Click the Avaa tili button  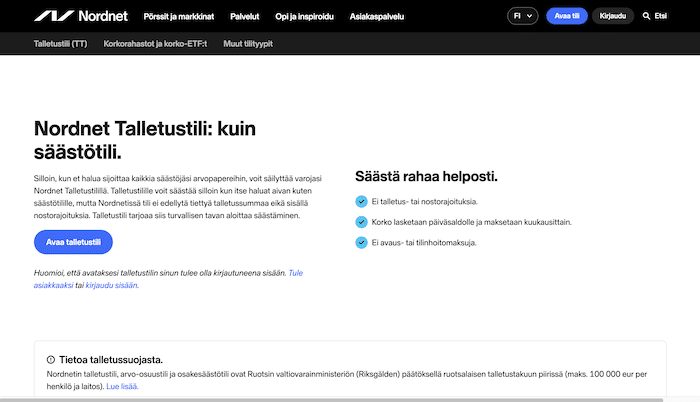[567, 16]
